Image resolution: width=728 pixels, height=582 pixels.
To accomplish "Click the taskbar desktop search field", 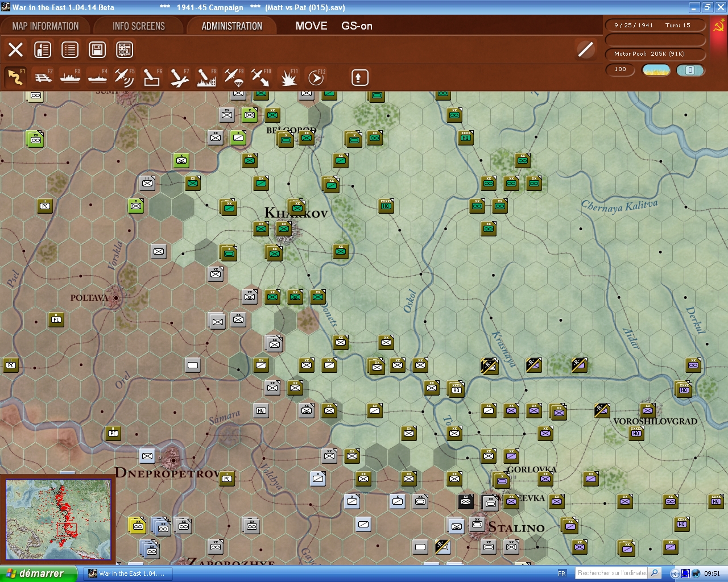I will [612, 573].
